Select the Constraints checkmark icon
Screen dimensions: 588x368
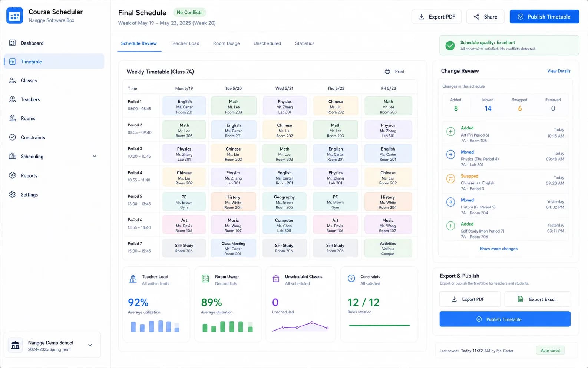click(12, 137)
